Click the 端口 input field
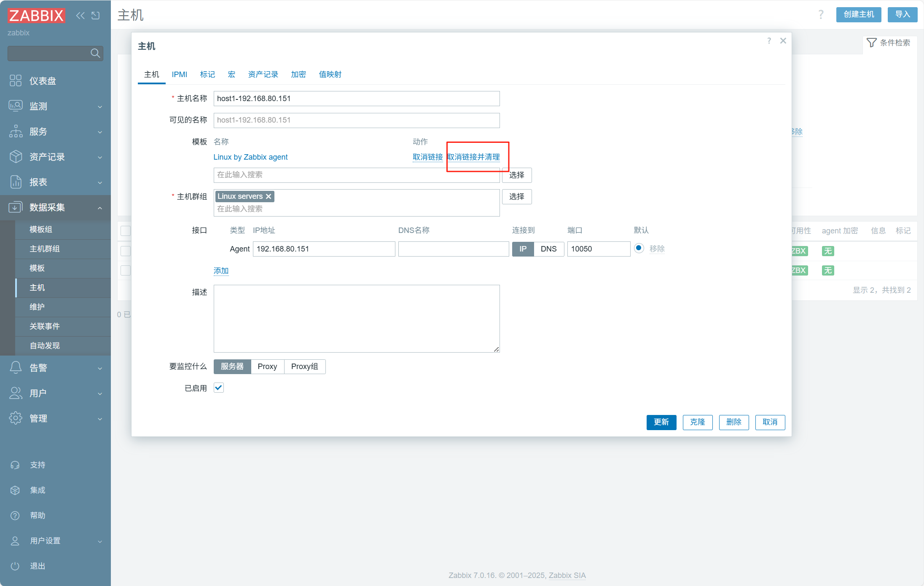The width and height of the screenshot is (924, 586). coord(599,249)
